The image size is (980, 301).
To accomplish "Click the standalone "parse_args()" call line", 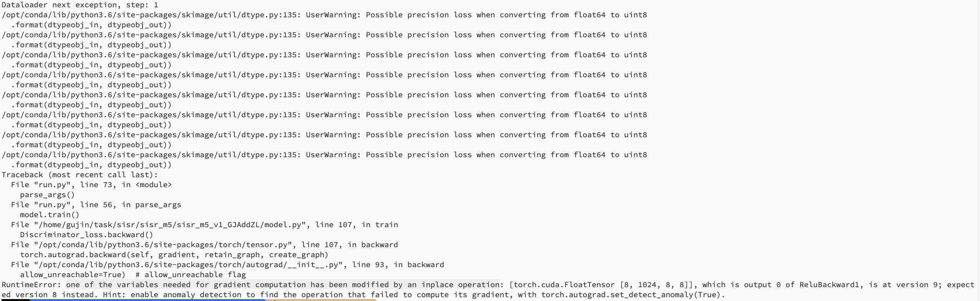I will pyautogui.click(x=47, y=195).
